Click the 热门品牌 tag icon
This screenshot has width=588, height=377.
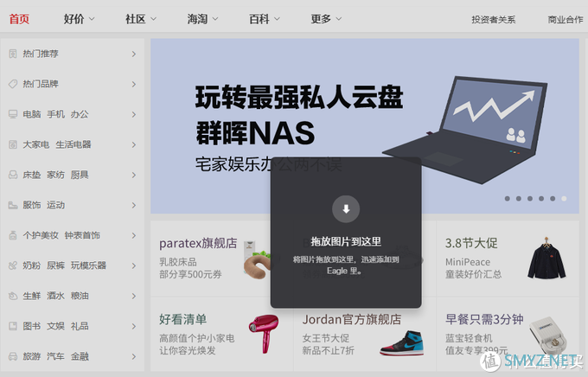point(13,84)
